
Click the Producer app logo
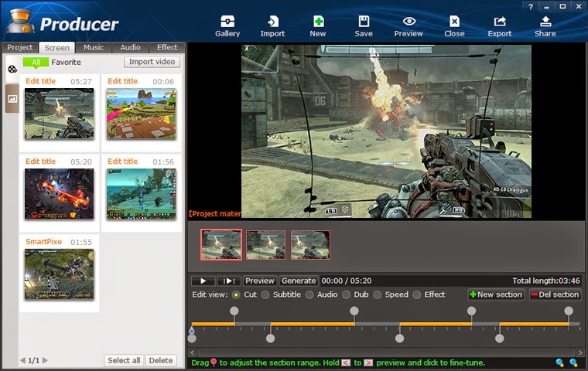(x=22, y=22)
